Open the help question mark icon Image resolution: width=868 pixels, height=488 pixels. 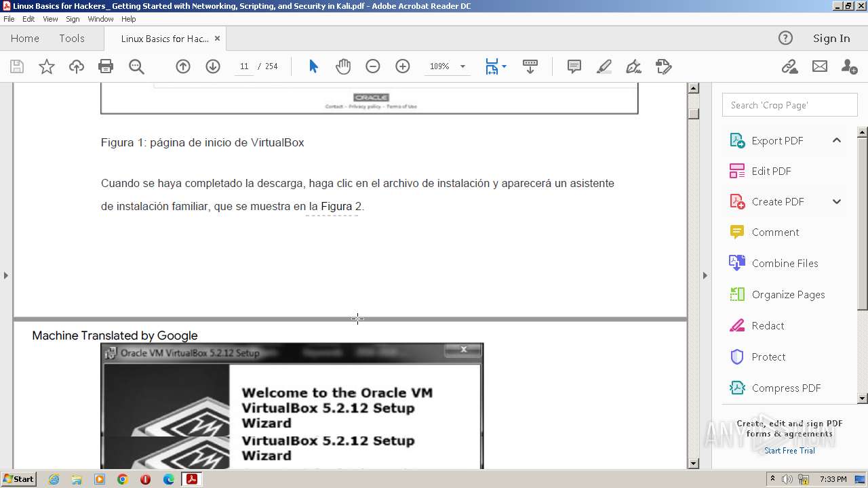point(785,38)
